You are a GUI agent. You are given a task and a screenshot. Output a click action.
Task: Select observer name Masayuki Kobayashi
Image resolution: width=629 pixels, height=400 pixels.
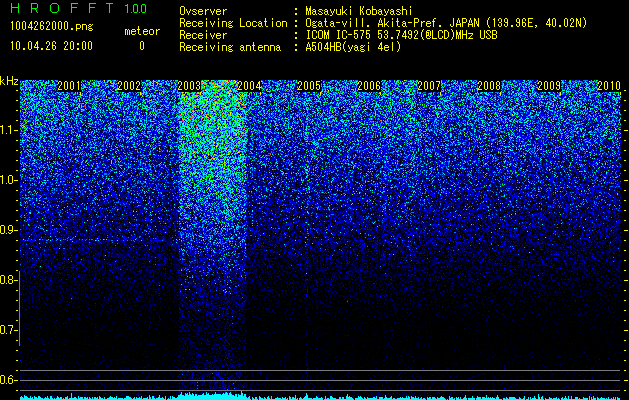coord(359,12)
